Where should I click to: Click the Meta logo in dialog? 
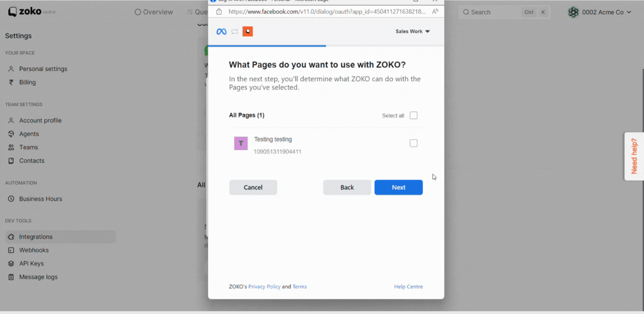coord(221,32)
